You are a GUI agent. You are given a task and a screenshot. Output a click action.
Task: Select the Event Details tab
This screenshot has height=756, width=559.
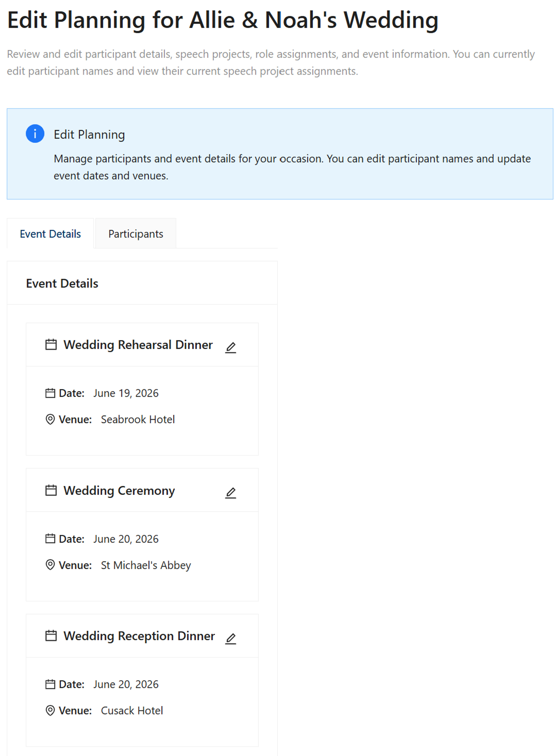click(x=50, y=234)
